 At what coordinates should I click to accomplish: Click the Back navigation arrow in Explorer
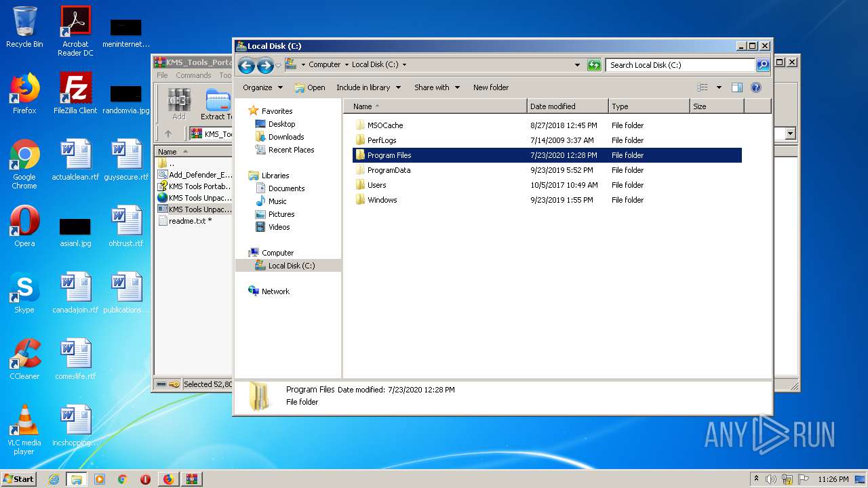(247, 65)
